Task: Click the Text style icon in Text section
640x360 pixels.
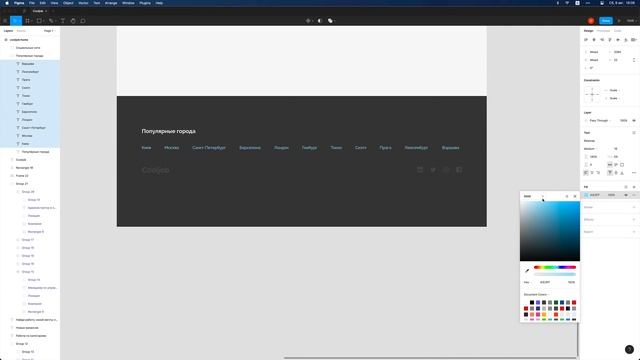Action: (634, 133)
